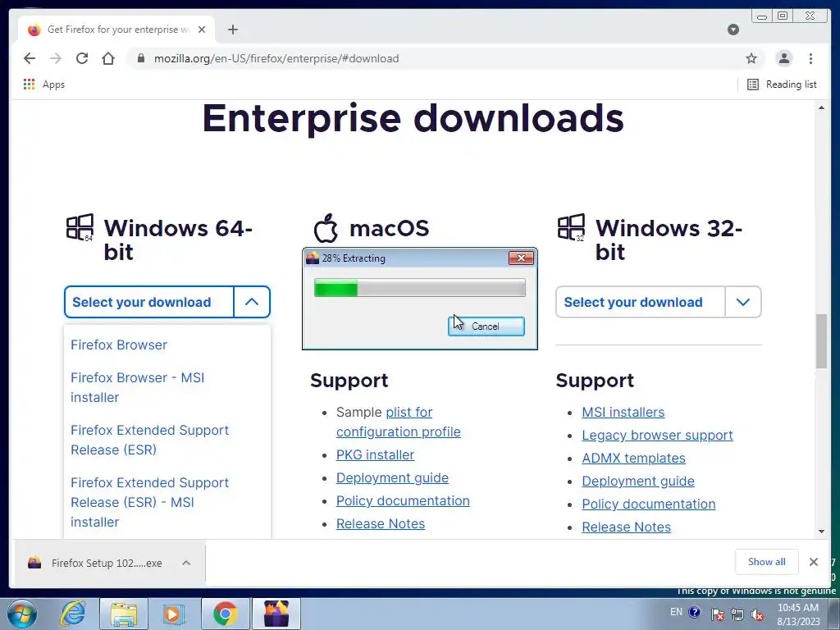Open the Windows 32-bit Deployment guide link
Viewport: 840px width, 630px height.
638,481
